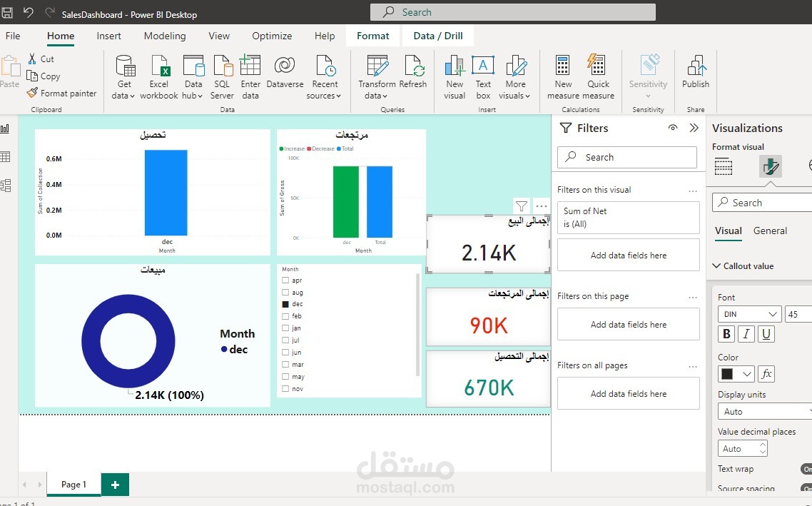Click the Refresh icon in the ribbon
This screenshot has height=506, width=812.
414,71
